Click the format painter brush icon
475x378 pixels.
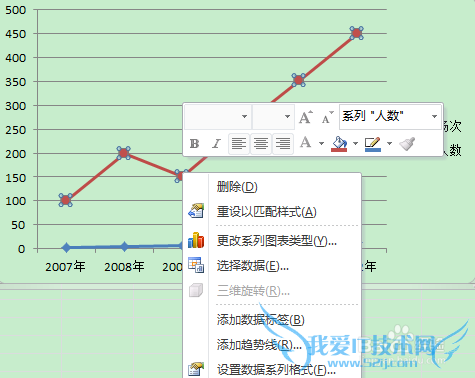pyautogui.click(x=407, y=144)
